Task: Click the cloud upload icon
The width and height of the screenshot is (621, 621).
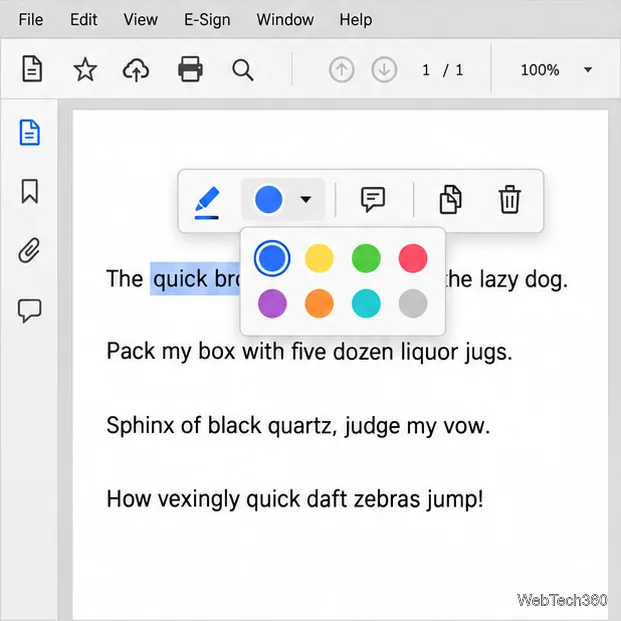Action: 136,70
